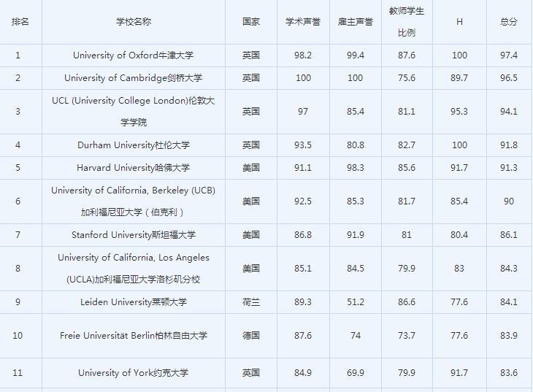533x392 pixels.
Task: Click Durham's academic reputation 93.5
Action: click(x=303, y=145)
